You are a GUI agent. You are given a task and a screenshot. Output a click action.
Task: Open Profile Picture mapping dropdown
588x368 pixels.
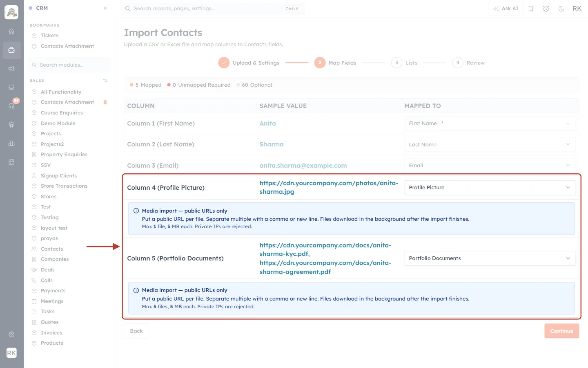point(490,188)
